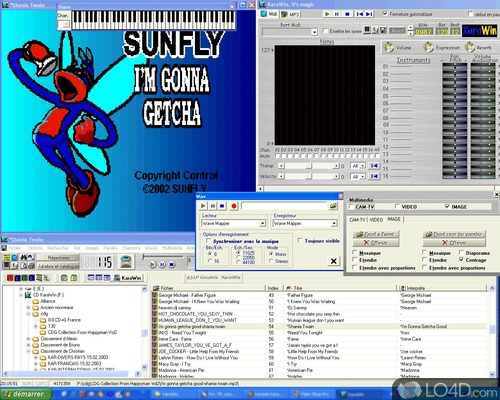
Task: Enable Synchroniser avec la musique
Action: pyautogui.click(x=208, y=241)
